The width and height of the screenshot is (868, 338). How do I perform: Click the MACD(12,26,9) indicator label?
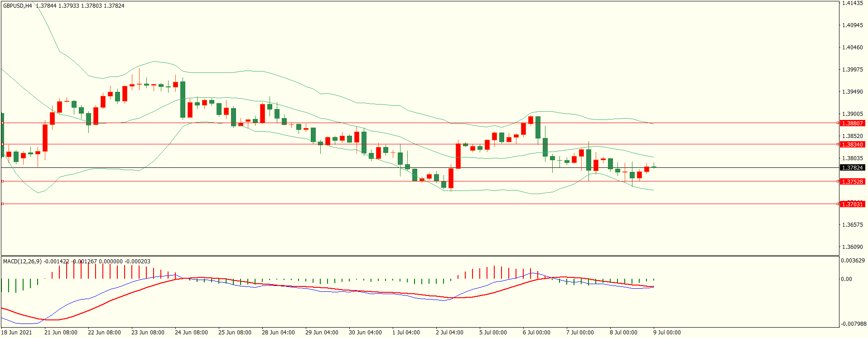coord(22,262)
